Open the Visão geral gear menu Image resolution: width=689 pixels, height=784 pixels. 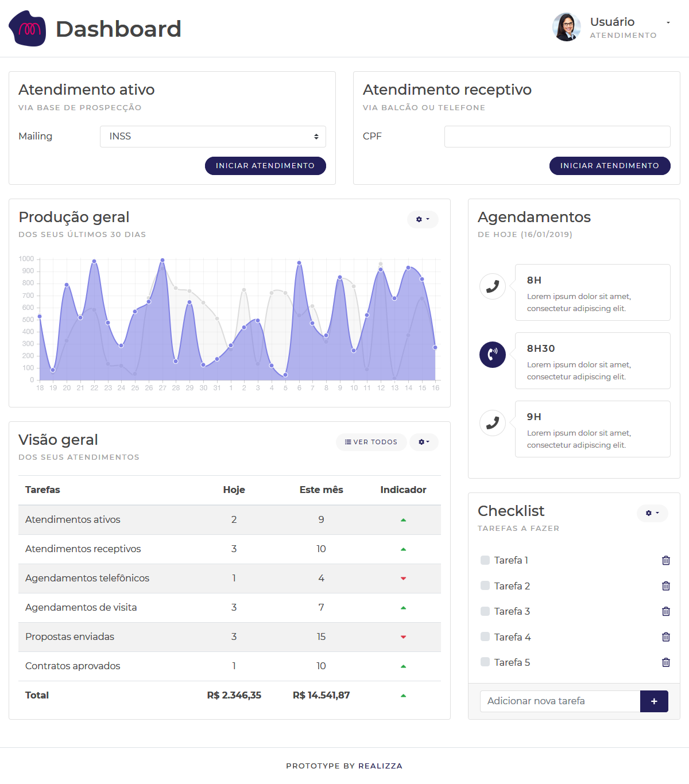click(x=424, y=442)
